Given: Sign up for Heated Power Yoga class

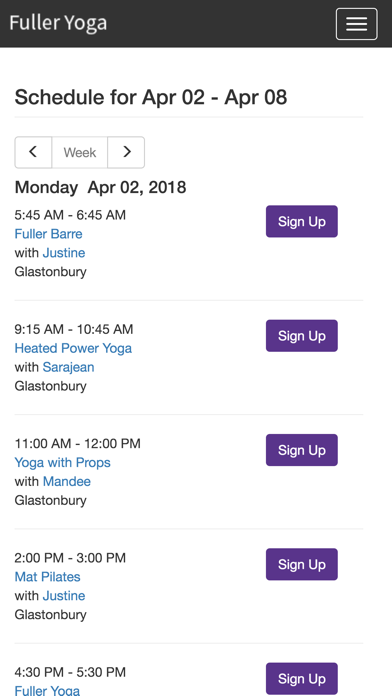Looking at the screenshot, I should (x=302, y=336).
